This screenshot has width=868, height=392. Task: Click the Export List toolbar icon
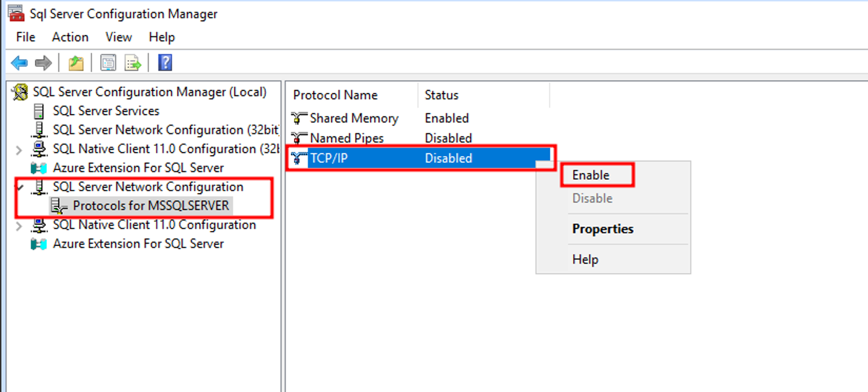coord(133,63)
